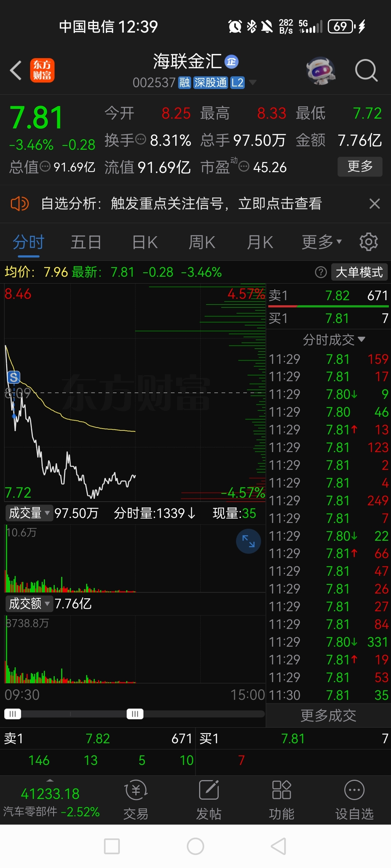Open 更多成交 trade list
Image resolution: width=391 pixels, height=868 pixels.
click(328, 716)
